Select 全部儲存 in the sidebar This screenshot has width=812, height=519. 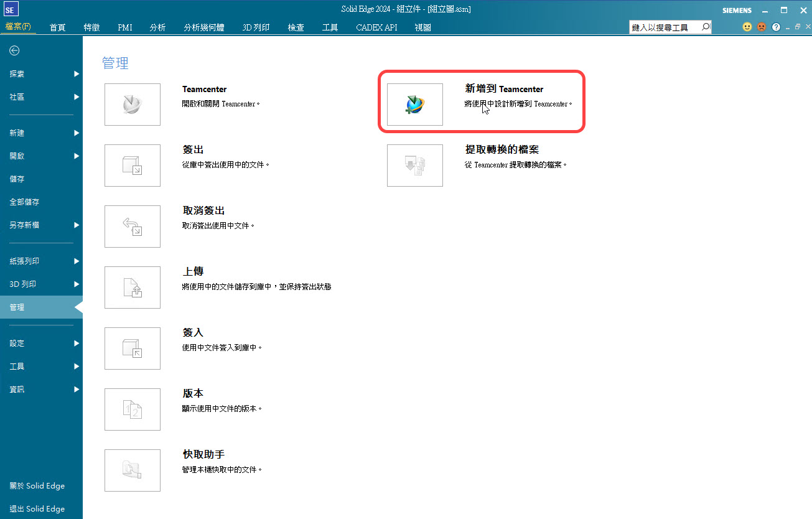click(x=41, y=202)
